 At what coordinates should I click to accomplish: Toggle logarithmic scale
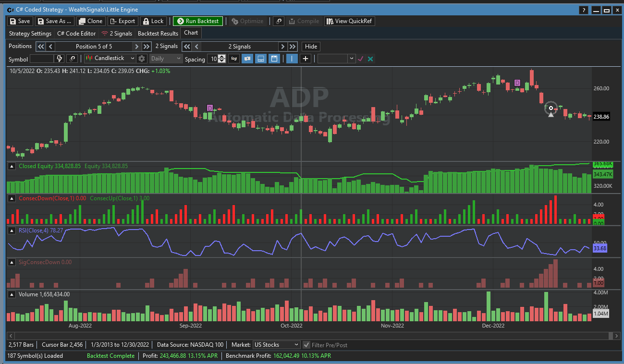pos(234,59)
